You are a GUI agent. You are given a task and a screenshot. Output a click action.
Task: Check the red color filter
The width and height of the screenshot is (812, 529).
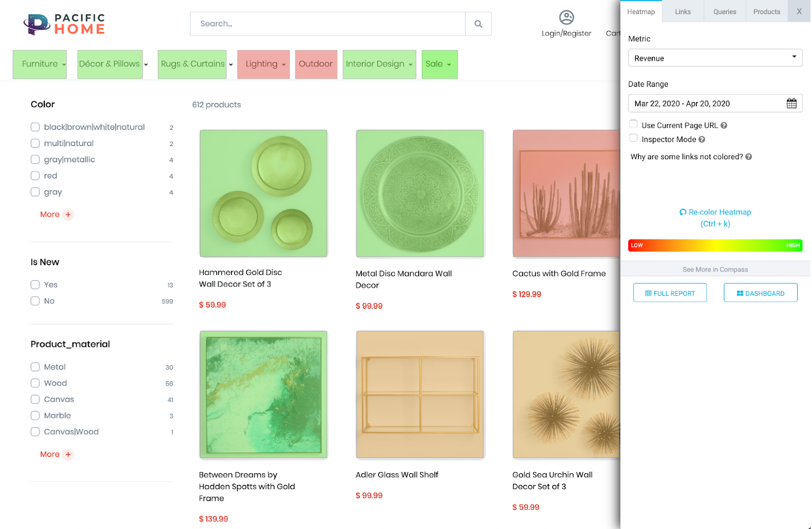tap(35, 175)
